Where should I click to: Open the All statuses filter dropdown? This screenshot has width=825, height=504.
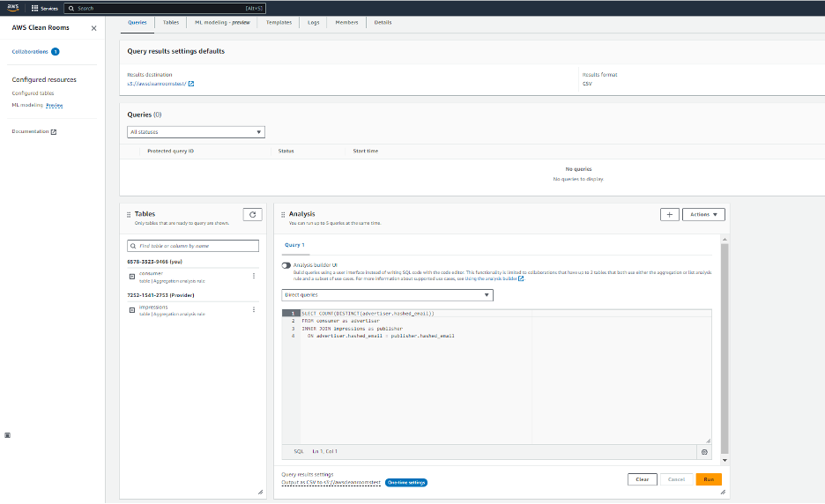point(196,132)
